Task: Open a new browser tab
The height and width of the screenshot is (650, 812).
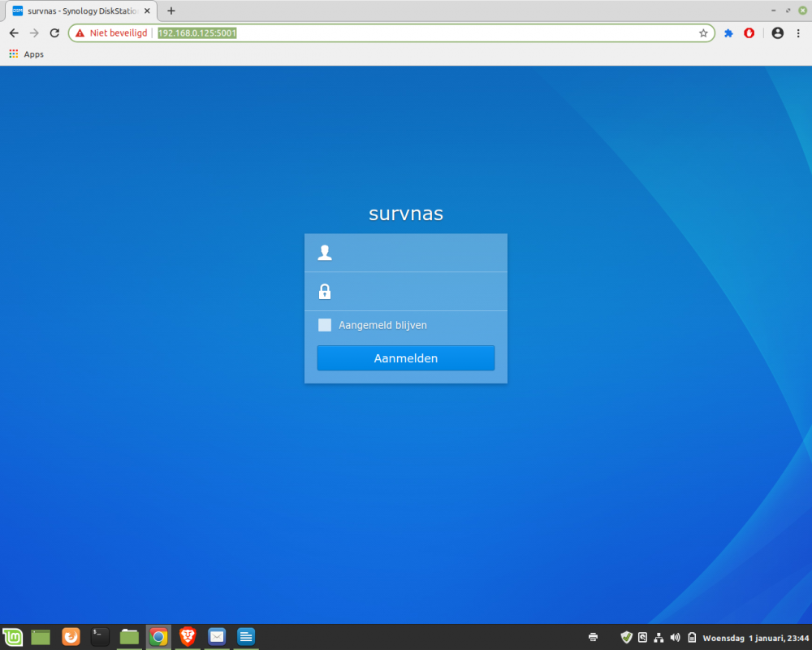Action: [171, 11]
